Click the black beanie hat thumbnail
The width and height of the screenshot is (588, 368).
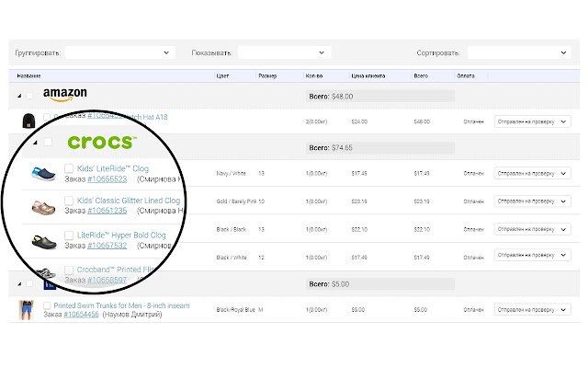[x=28, y=121]
